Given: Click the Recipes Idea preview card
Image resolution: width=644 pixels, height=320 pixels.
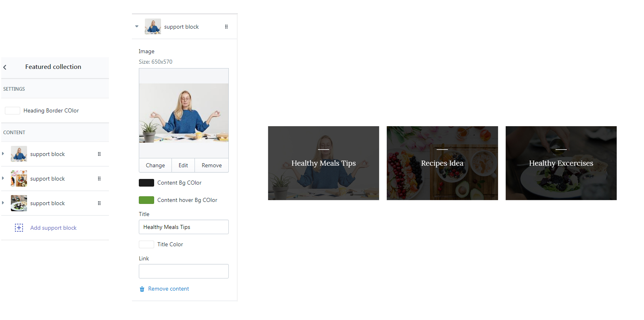Looking at the screenshot, I should (x=442, y=163).
